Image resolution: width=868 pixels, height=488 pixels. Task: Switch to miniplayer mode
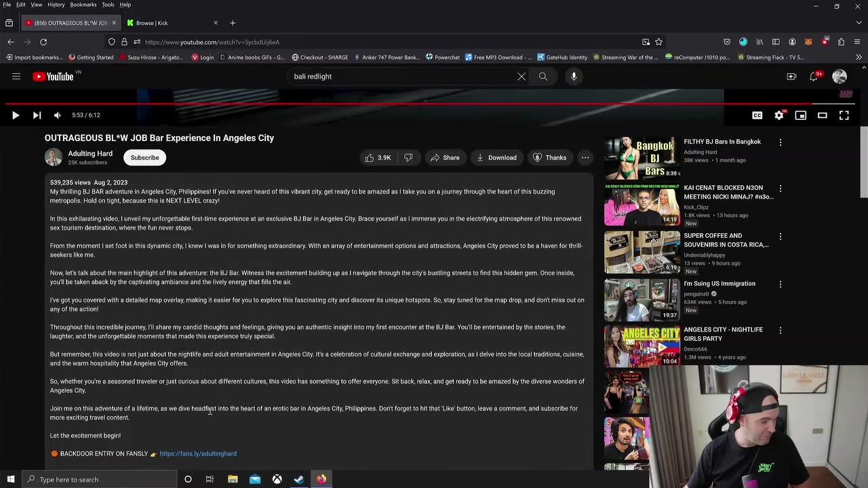(x=801, y=115)
